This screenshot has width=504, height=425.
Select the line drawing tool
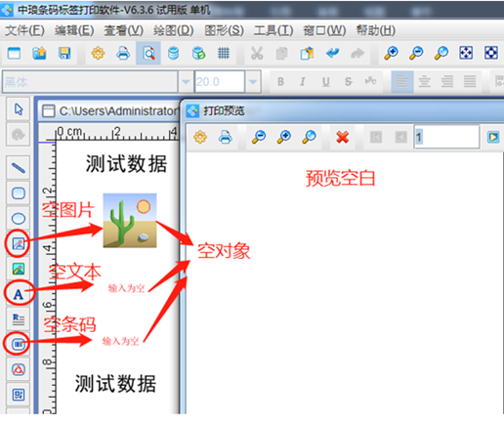point(19,168)
